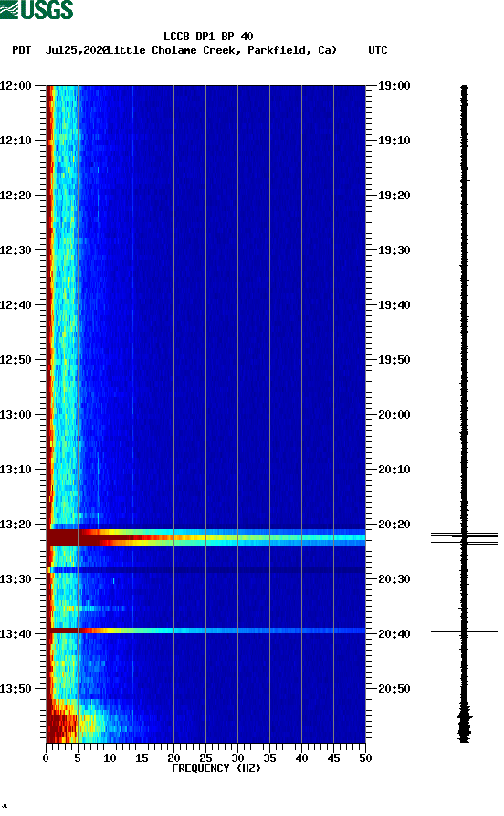Click the 13:50 PDT time label
The height and width of the screenshot is (816, 504).
pyautogui.click(x=16, y=688)
